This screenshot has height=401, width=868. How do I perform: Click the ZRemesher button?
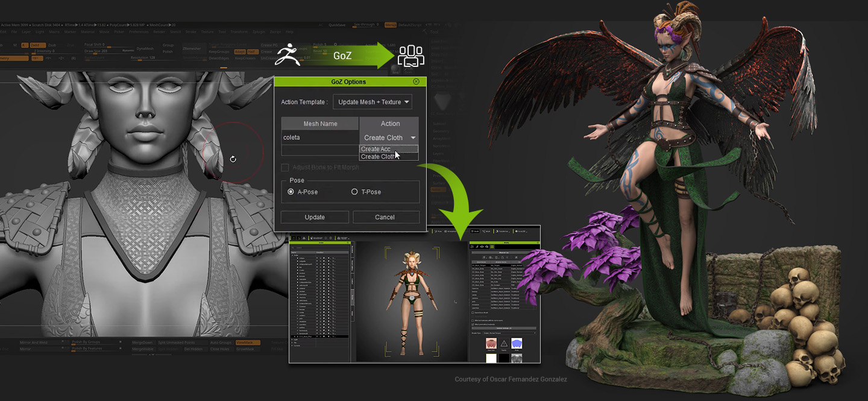[192, 48]
